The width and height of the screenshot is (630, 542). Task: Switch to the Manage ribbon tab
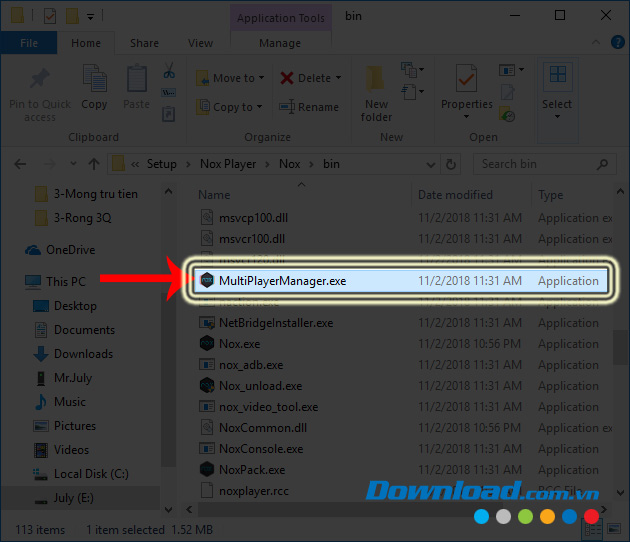(x=280, y=43)
